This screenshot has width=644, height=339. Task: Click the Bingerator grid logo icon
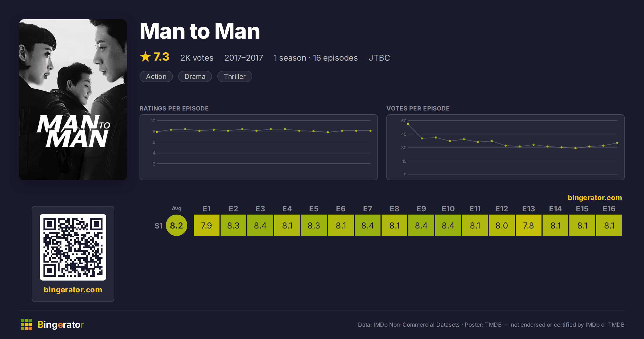tap(26, 325)
